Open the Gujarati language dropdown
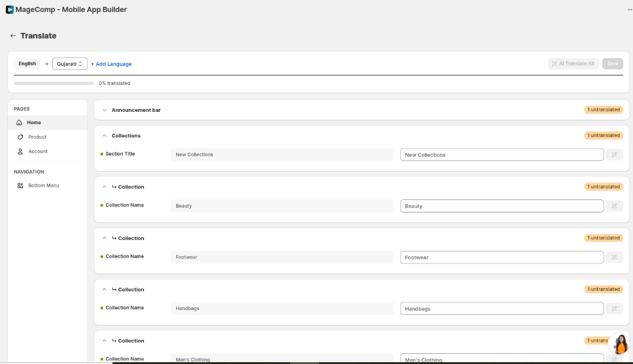This screenshot has width=633, height=364. click(70, 64)
